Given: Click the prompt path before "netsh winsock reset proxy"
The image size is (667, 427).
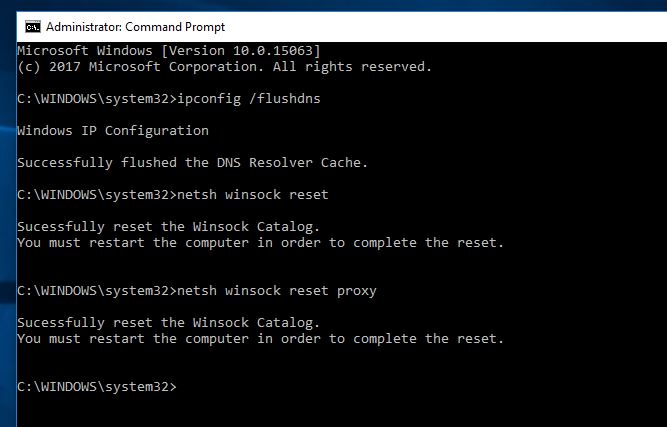Looking at the screenshot, I should point(95,291).
